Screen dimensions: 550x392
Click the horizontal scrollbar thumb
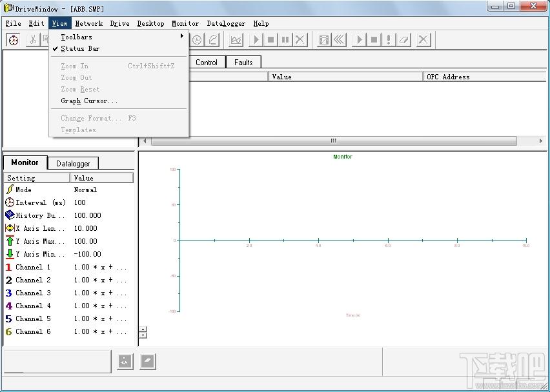coord(334,141)
